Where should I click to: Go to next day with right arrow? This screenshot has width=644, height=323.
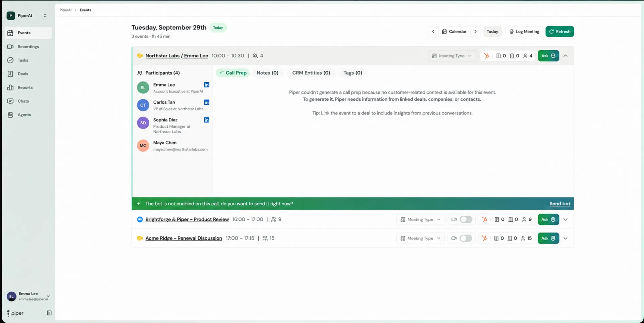pos(475,32)
